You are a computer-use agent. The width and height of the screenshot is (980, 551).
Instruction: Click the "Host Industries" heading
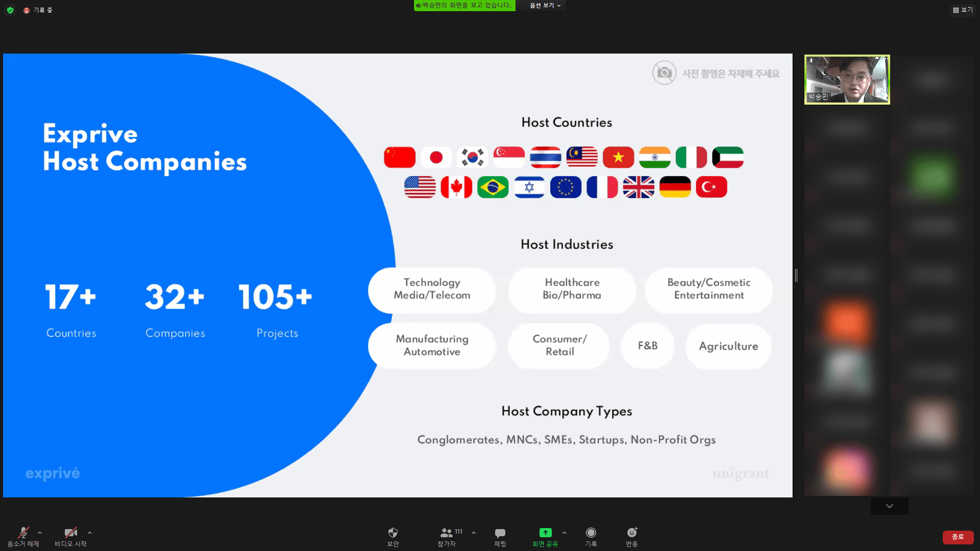(567, 244)
